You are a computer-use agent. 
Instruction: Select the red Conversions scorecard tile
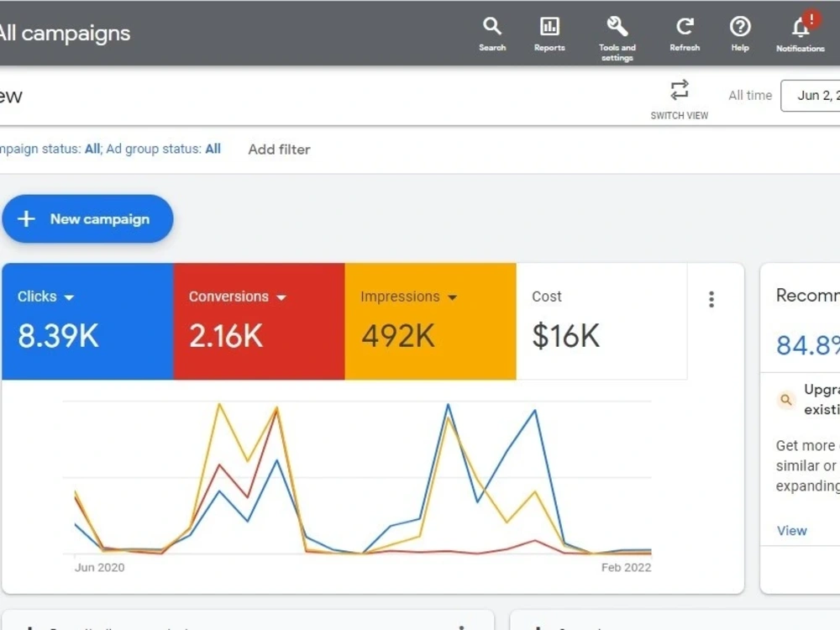pyautogui.click(x=260, y=322)
